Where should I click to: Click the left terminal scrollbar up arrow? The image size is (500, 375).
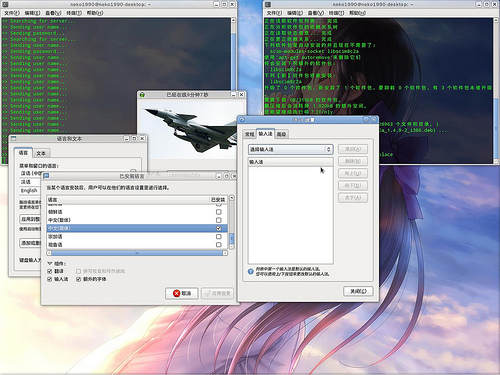click(233, 20)
